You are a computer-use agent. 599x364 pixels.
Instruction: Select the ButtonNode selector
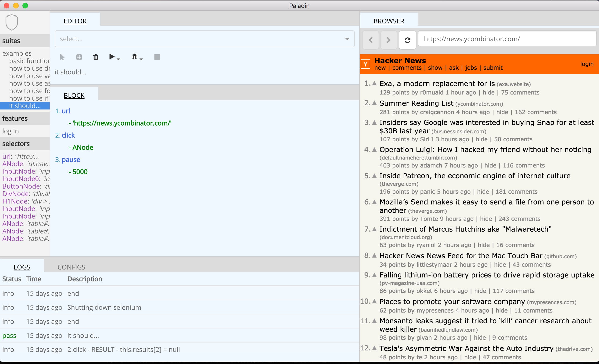pyautogui.click(x=26, y=186)
